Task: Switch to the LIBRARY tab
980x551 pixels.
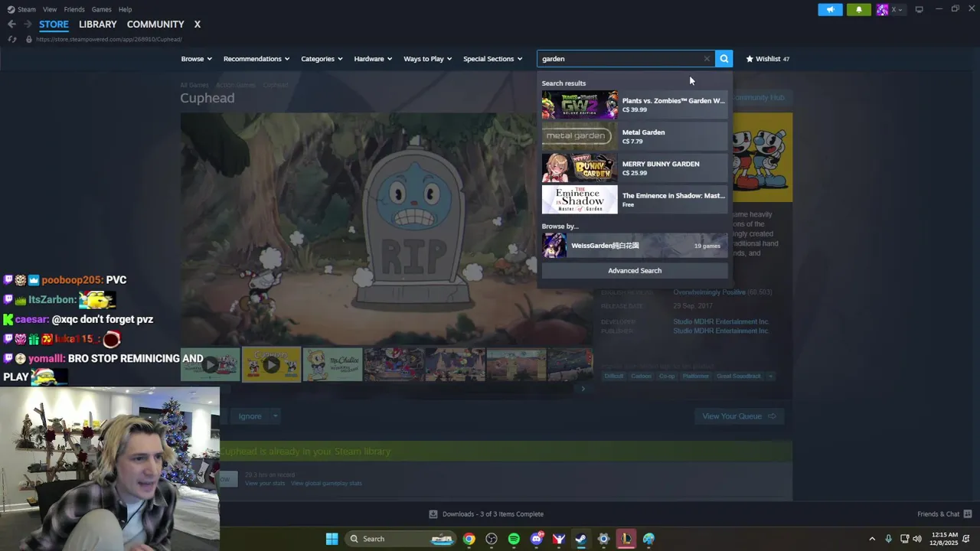Action: point(98,24)
